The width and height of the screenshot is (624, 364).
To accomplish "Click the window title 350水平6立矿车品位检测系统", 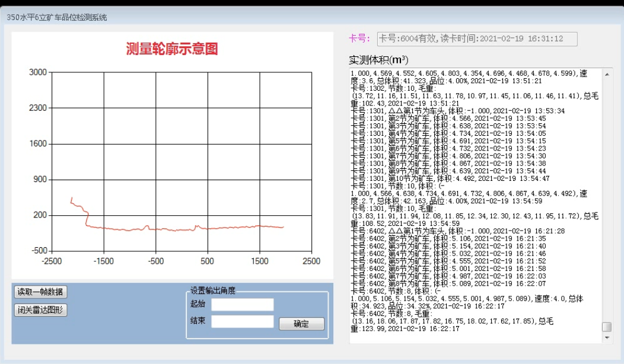I will [57, 18].
